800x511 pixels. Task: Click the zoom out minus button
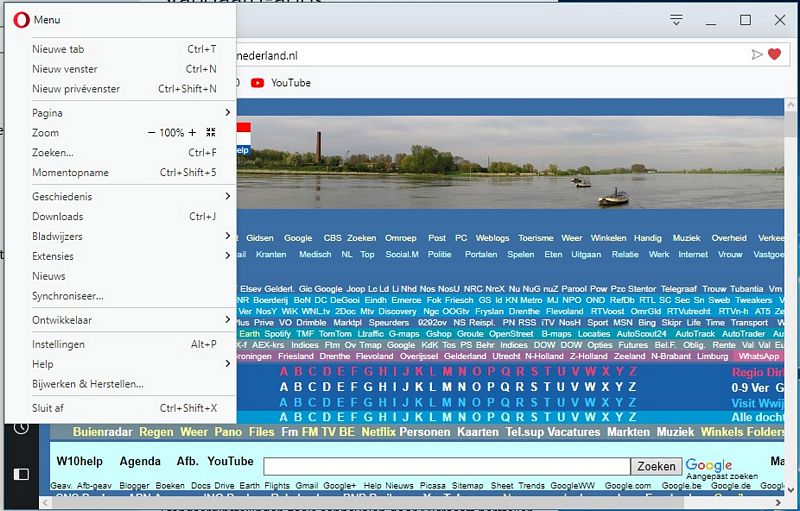[151, 133]
